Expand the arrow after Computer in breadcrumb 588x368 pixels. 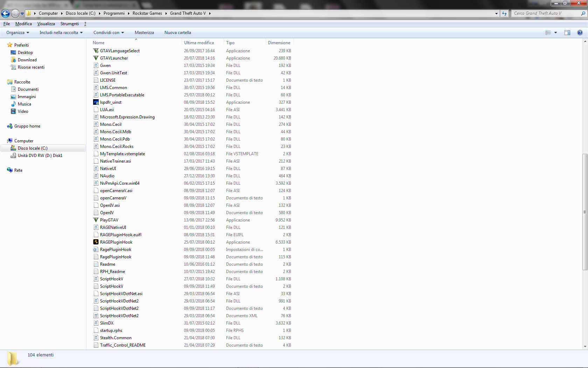(x=62, y=13)
